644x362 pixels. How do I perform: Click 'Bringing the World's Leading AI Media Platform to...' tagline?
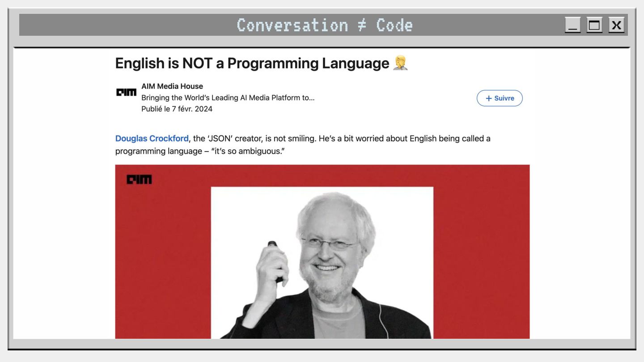(228, 98)
